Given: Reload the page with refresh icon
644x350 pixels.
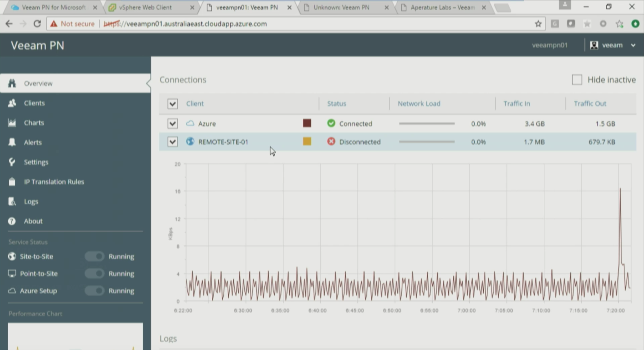Looking at the screenshot, I should [x=37, y=24].
